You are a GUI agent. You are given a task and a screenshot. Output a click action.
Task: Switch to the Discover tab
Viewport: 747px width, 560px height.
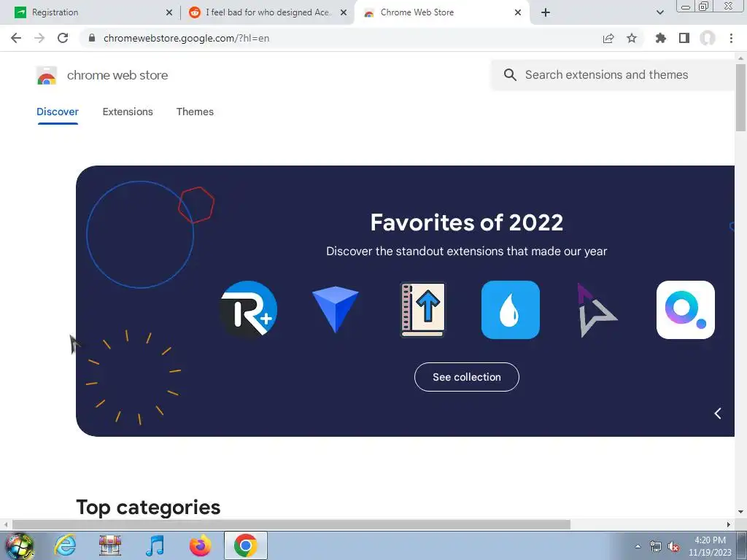(57, 112)
